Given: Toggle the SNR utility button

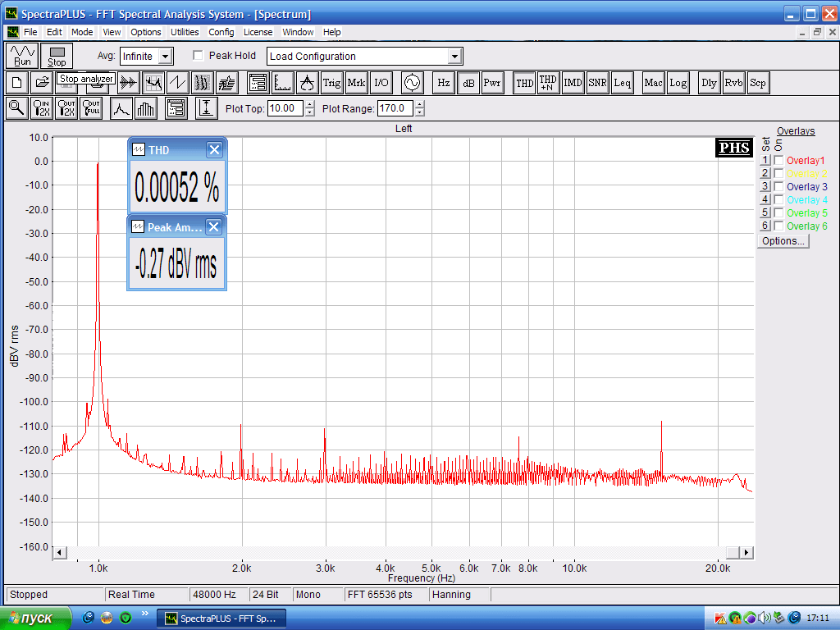Looking at the screenshot, I should pos(597,83).
